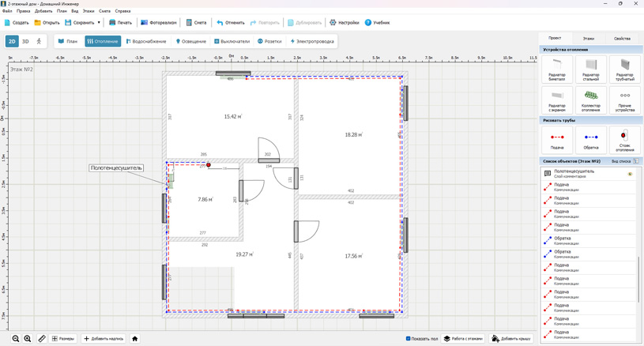Image resolution: width=644 pixels, height=346 pixels.
Task: Select the Радиатор биметалл heating device
Action: click(557, 69)
